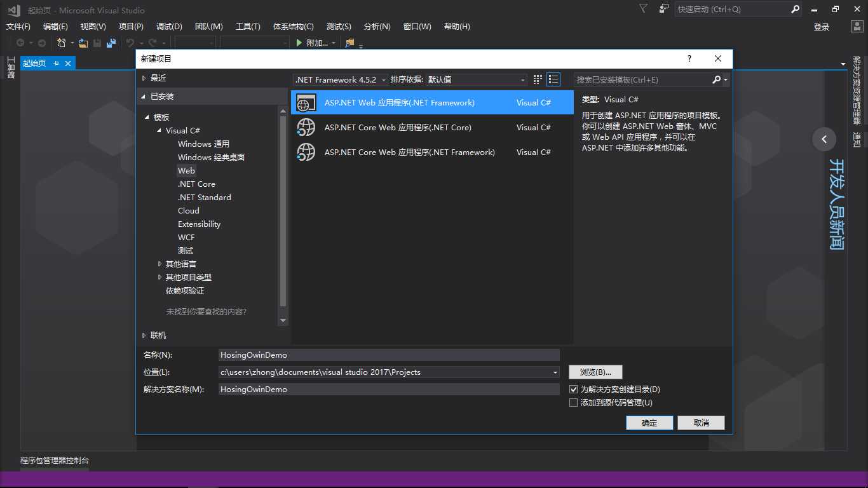The height and width of the screenshot is (488, 868).
Task: Click the new project toolbar icon
Action: click(x=62, y=43)
